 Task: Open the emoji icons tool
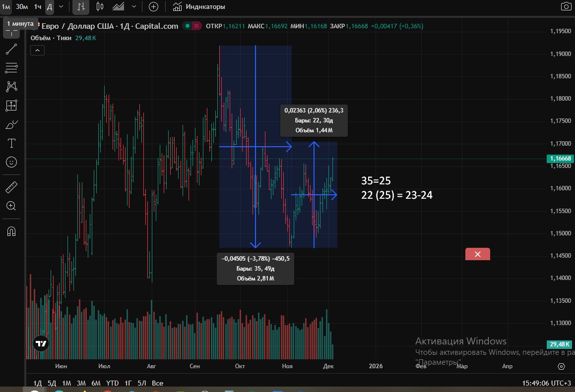pyautogui.click(x=11, y=162)
